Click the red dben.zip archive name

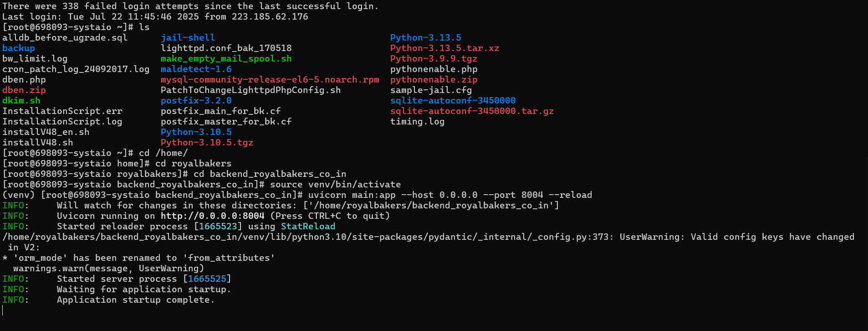(24, 90)
